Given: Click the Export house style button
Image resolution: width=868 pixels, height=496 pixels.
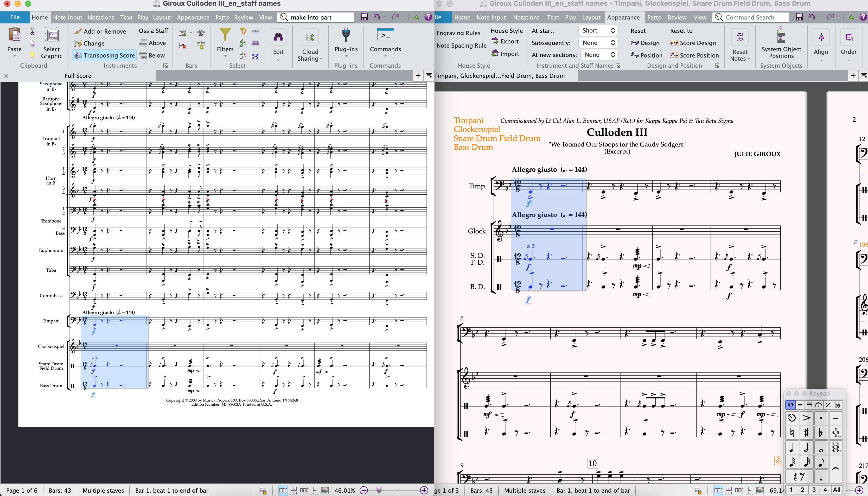Looking at the screenshot, I should pos(505,42).
